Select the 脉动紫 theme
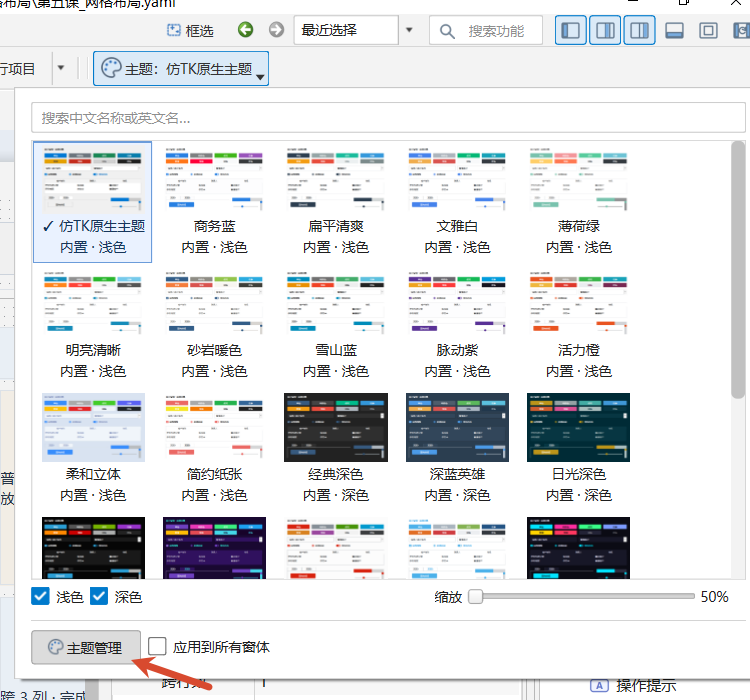Image resolution: width=750 pixels, height=700 pixels. click(x=457, y=325)
